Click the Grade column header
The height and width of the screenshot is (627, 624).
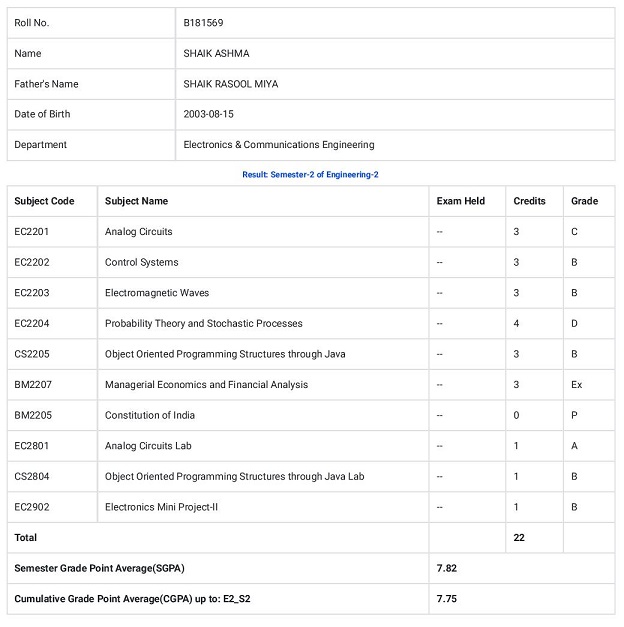[x=584, y=201]
